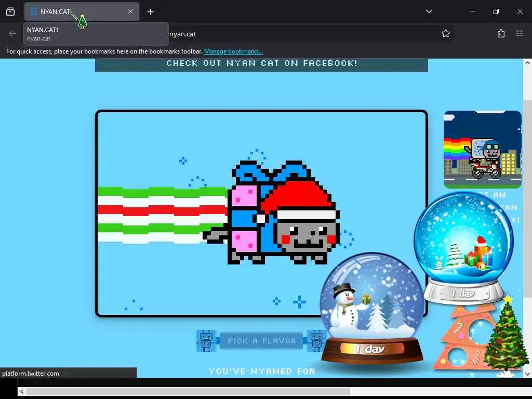
Task: Bookmark this page with the star icon
Action: pos(445,33)
